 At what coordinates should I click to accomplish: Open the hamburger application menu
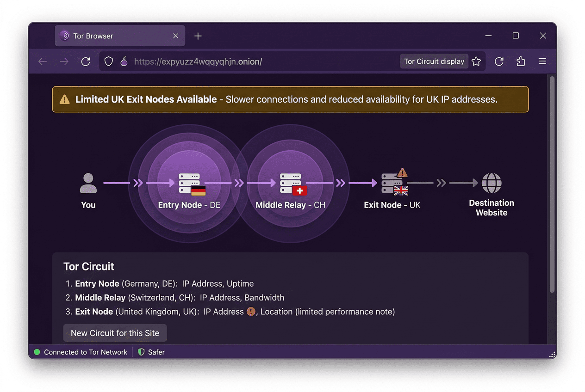click(542, 61)
